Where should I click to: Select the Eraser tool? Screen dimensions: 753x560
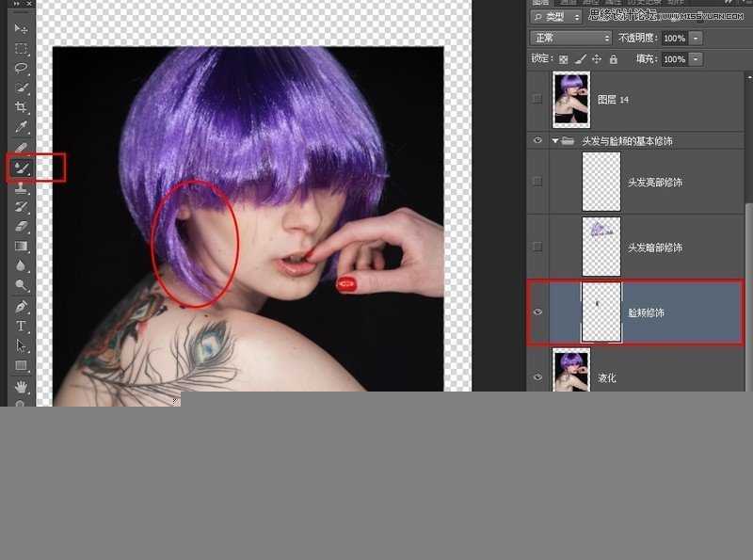coord(21,226)
